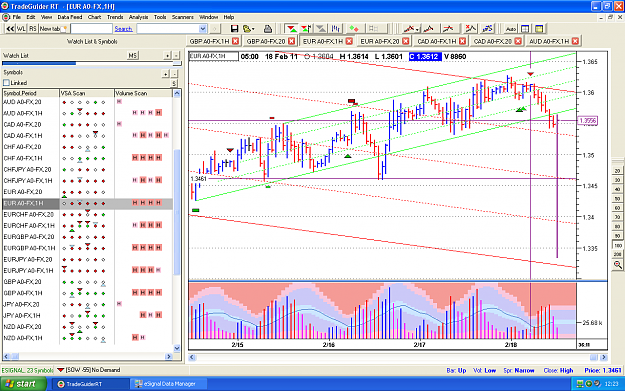Click the Symbol,Period column header

pos(31,93)
